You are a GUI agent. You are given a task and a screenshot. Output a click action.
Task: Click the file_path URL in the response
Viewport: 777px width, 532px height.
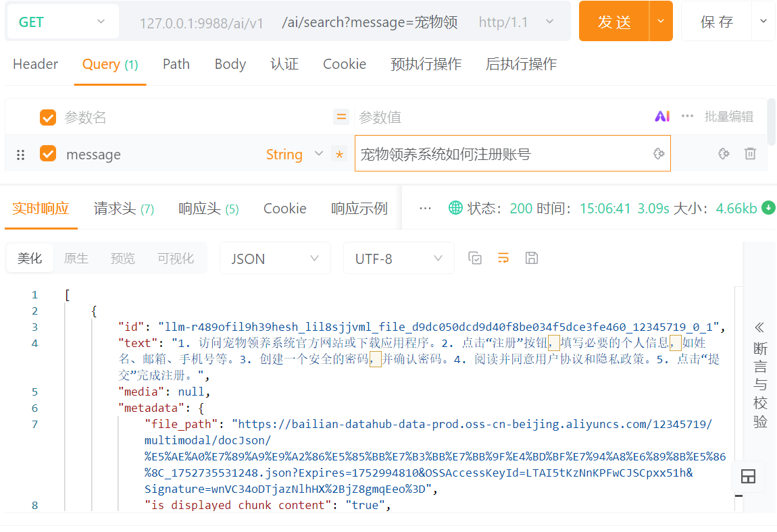[435, 456]
